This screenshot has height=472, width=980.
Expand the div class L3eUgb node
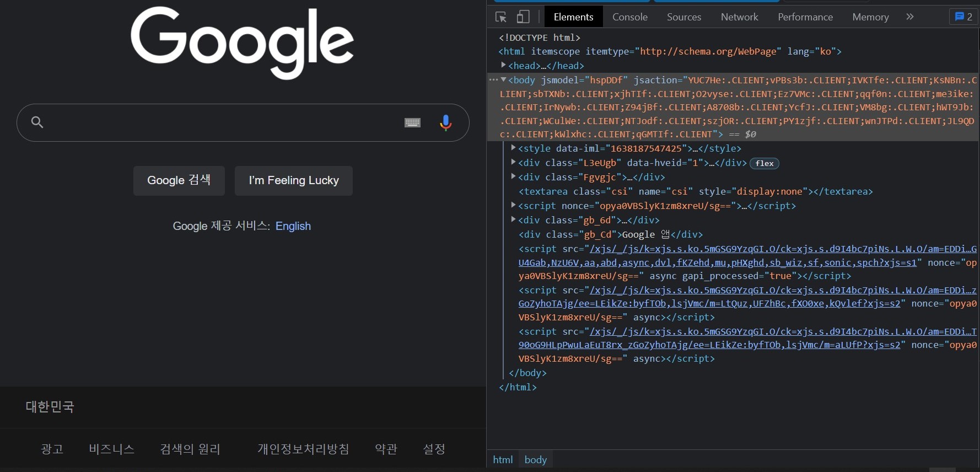point(513,162)
